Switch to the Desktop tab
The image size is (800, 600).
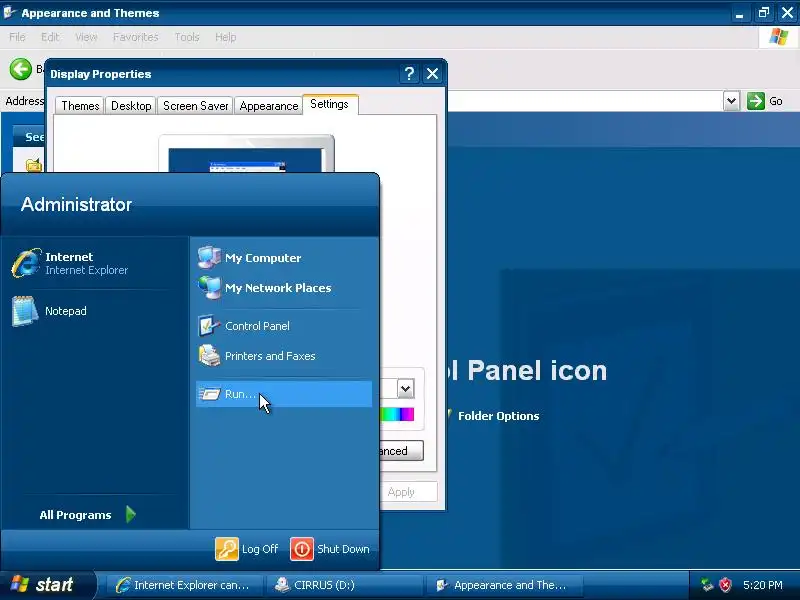click(x=131, y=106)
